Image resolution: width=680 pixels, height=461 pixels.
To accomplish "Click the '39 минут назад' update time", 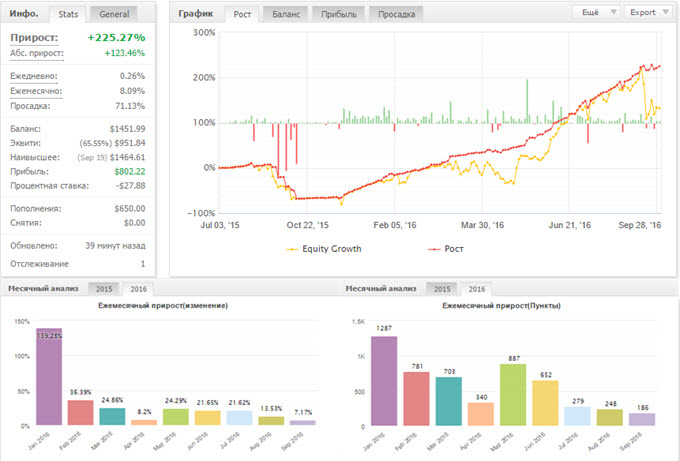I will (x=115, y=246).
